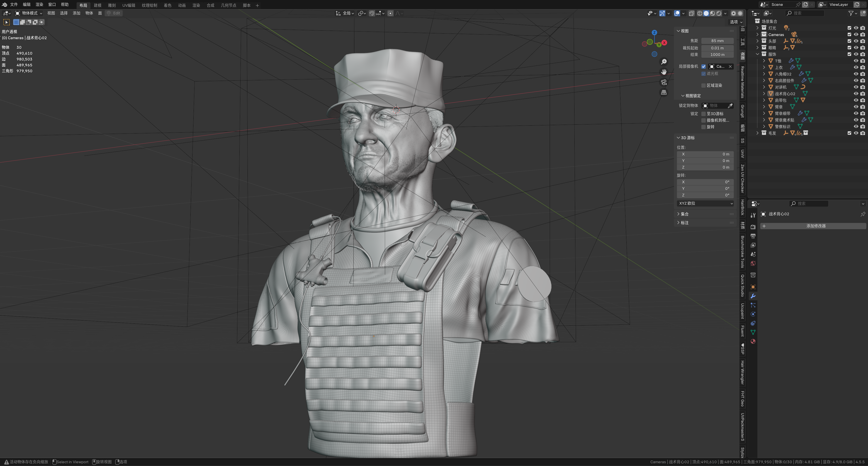
Task: Switch to the 雕刻 workspace tab
Action: pos(112,5)
